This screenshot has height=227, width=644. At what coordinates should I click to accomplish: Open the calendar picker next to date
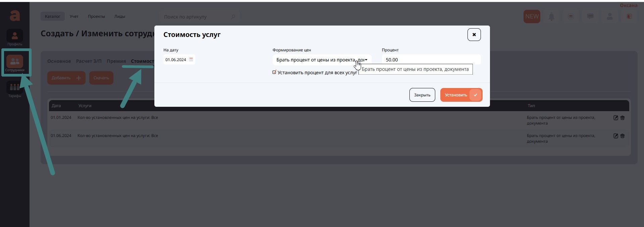(191, 59)
